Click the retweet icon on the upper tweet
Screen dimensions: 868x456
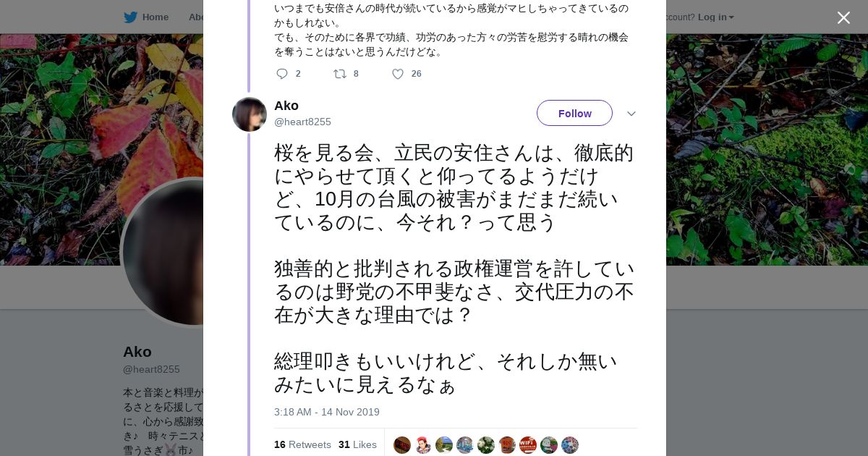339,74
